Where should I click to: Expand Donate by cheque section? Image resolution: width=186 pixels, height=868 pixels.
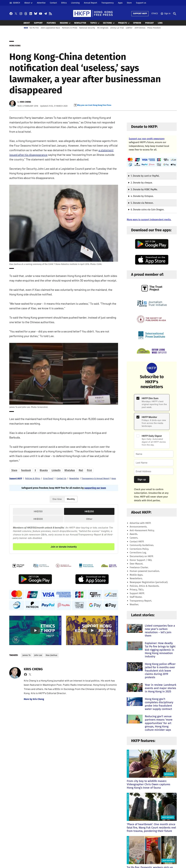point(152,183)
